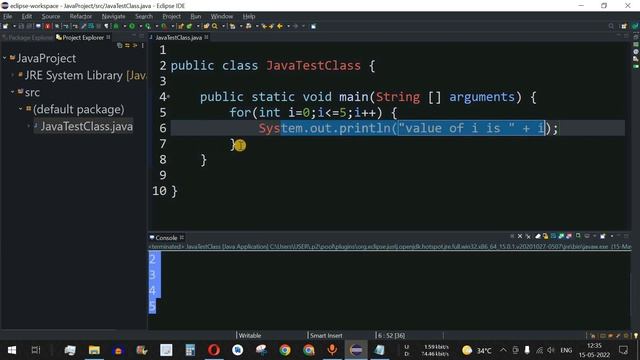Click the New file toolbar icon
The image size is (640, 360).
coord(5,26)
